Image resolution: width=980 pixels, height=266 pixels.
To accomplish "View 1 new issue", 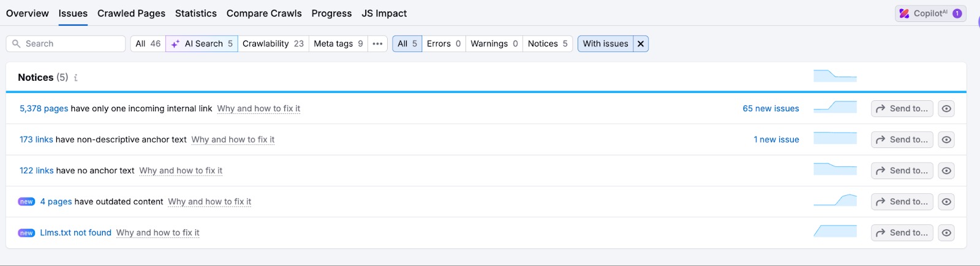I will 776,139.
